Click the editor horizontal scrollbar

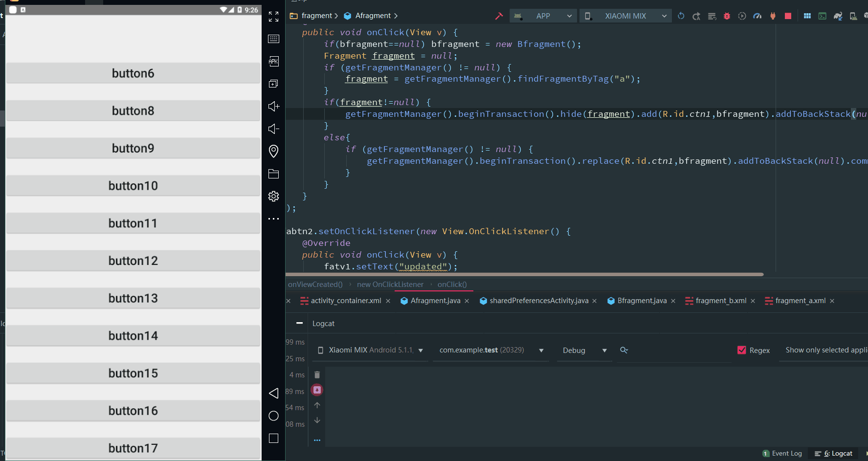(x=525, y=274)
